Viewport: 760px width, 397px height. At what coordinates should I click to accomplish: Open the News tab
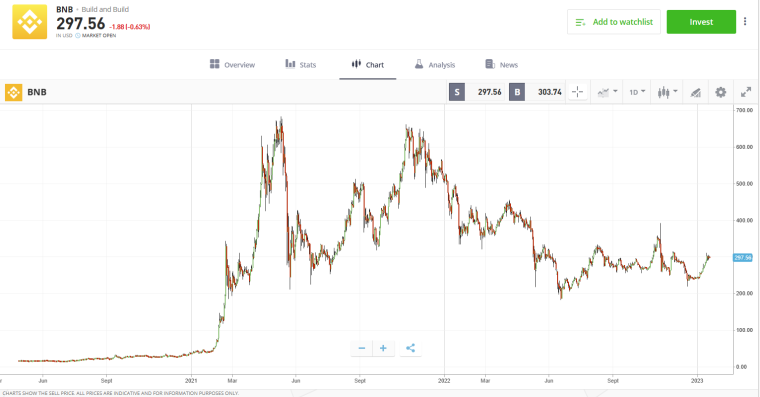tap(501, 64)
